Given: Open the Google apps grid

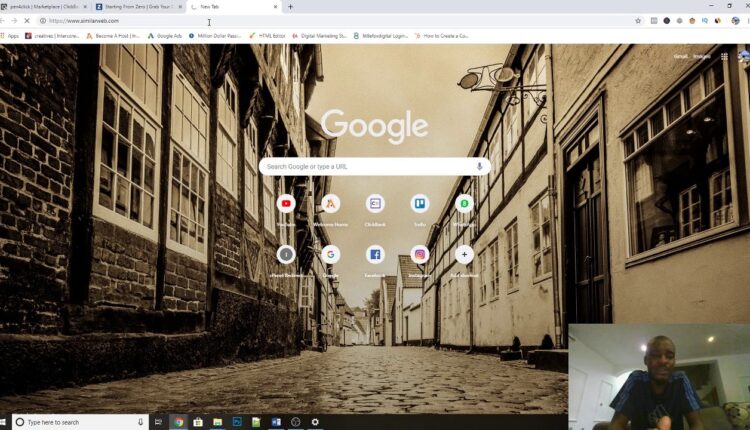Looking at the screenshot, I should coord(724,57).
